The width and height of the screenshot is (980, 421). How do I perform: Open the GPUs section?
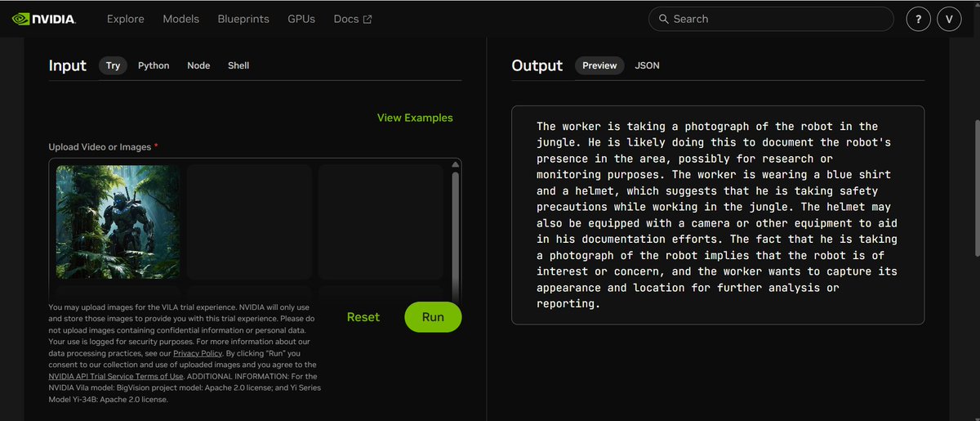(x=301, y=19)
